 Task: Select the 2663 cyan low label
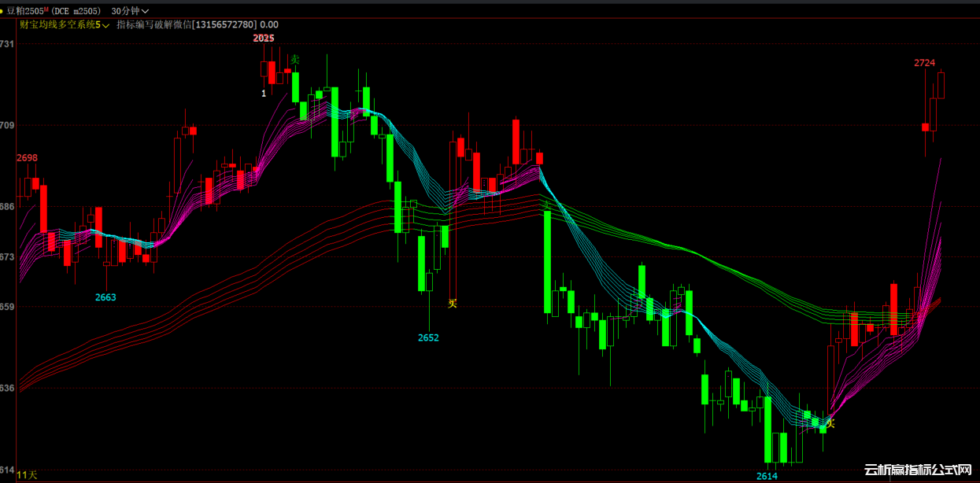click(105, 297)
